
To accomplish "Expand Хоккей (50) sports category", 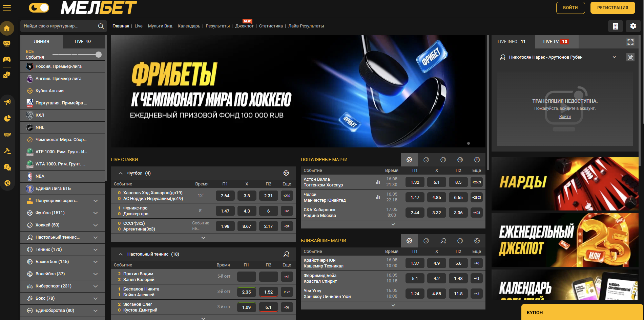I will coord(96,225).
